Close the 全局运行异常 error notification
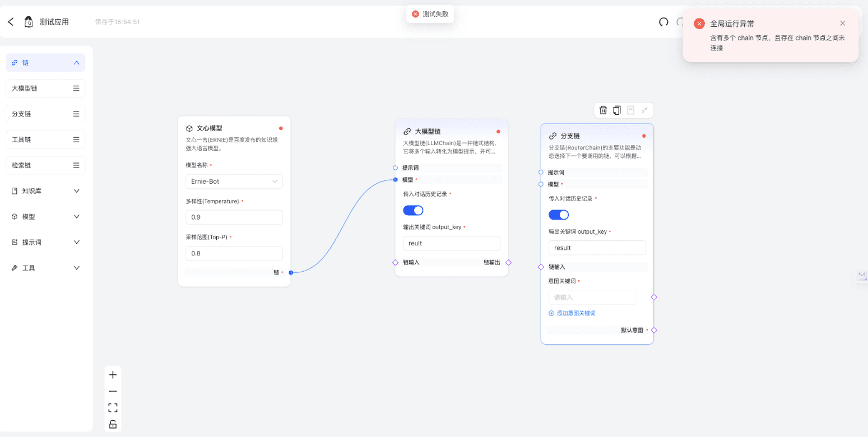This screenshot has width=868, height=437. [842, 24]
